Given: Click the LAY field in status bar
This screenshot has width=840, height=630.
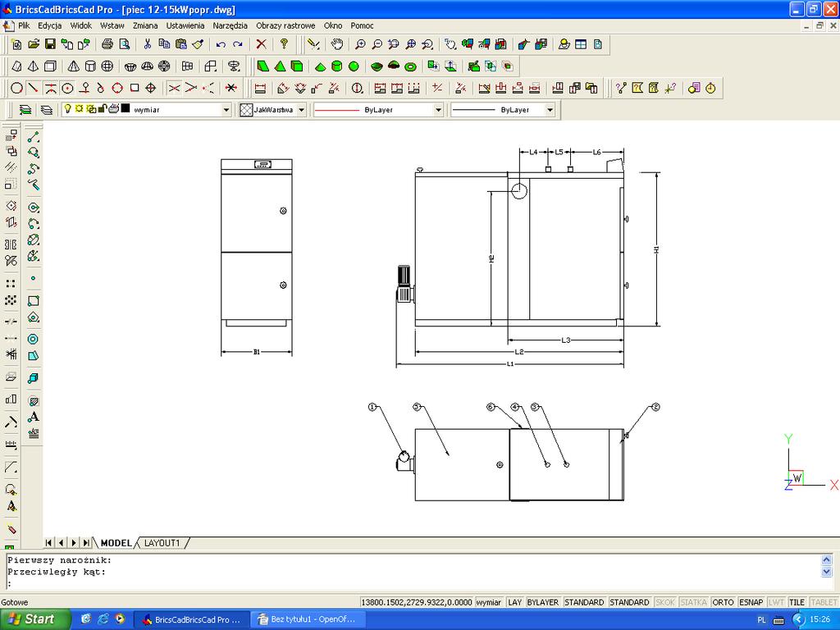Looking at the screenshot, I should point(515,602).
